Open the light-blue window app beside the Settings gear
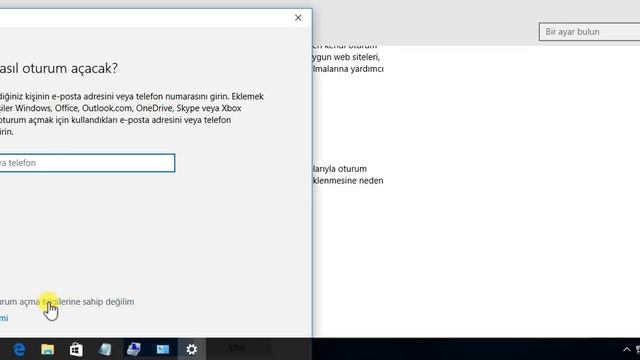Viewport: 640px width, 360px height. click(162, 349)
